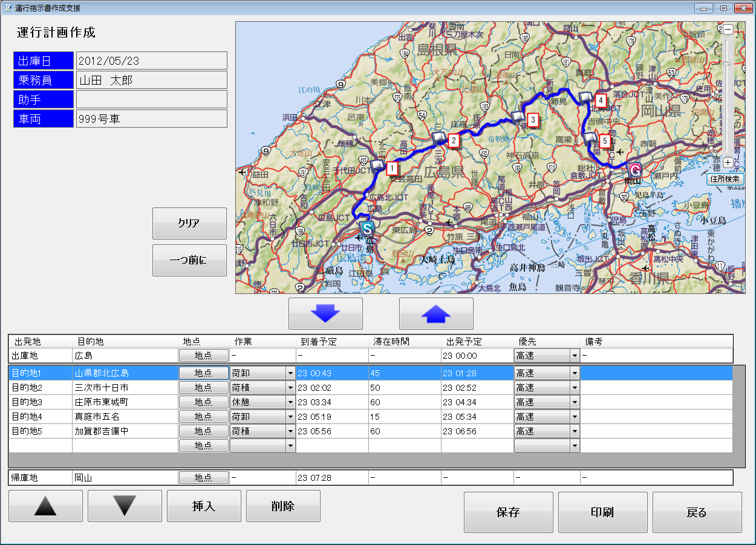The width and height of the screenshot is (756, 545).
Task: Click the 到着予定 column header
Action: click(x=332, y=342)
